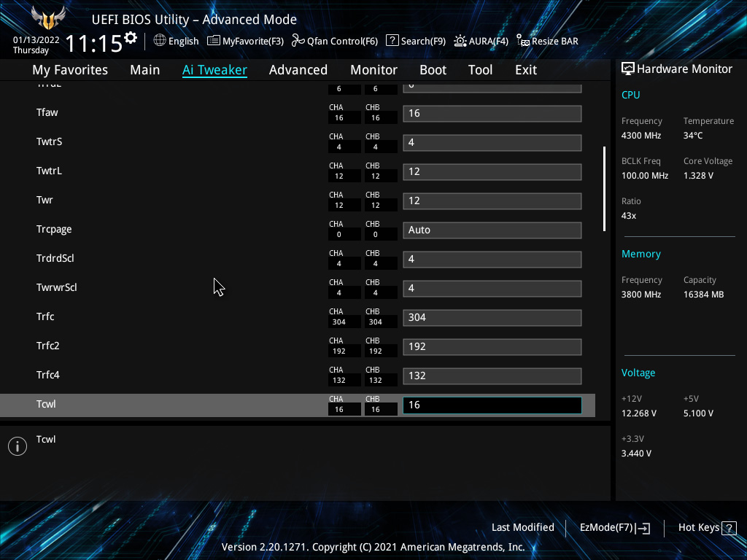Click memory frequency 3800 MHz
This screenshot has height=560, width=747.
[641, 295]
